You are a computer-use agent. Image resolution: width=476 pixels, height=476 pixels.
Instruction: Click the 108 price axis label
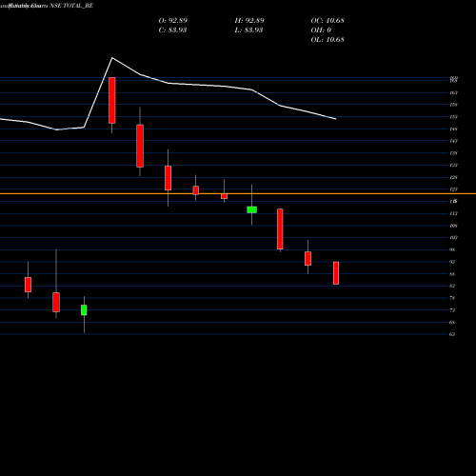click(x=453, y=226)
